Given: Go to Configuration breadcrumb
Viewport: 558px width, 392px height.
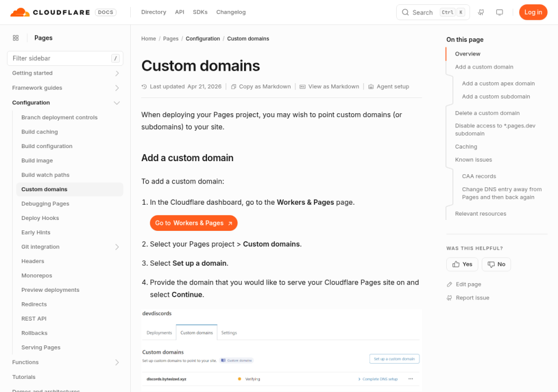Looking at the screenshot, I should (203, 39).
